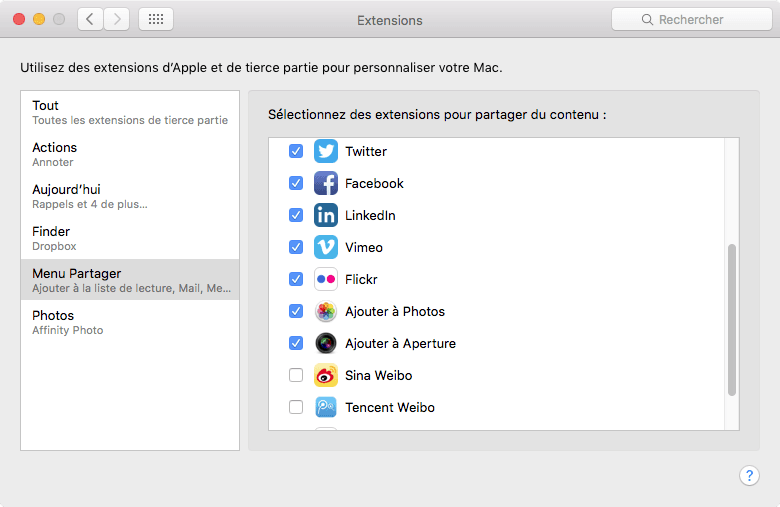780x507 pixels.
Task: Minimize the window with yellow button
Action: [x=39, y=19]
